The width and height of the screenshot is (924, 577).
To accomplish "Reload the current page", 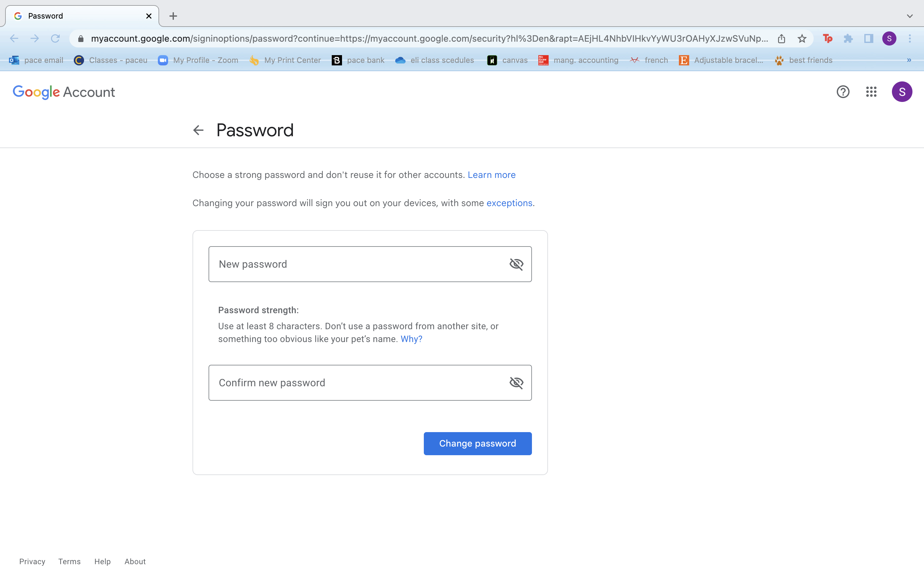I will [56, 38].
